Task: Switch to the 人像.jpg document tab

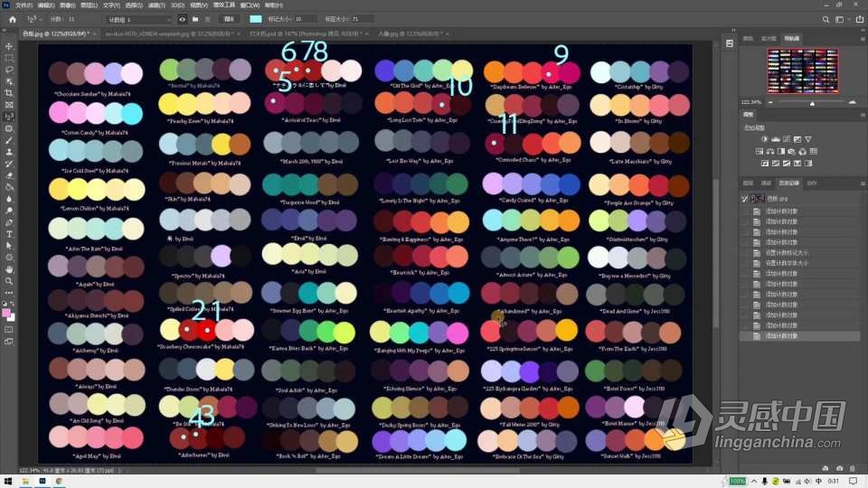Action: 410,33
